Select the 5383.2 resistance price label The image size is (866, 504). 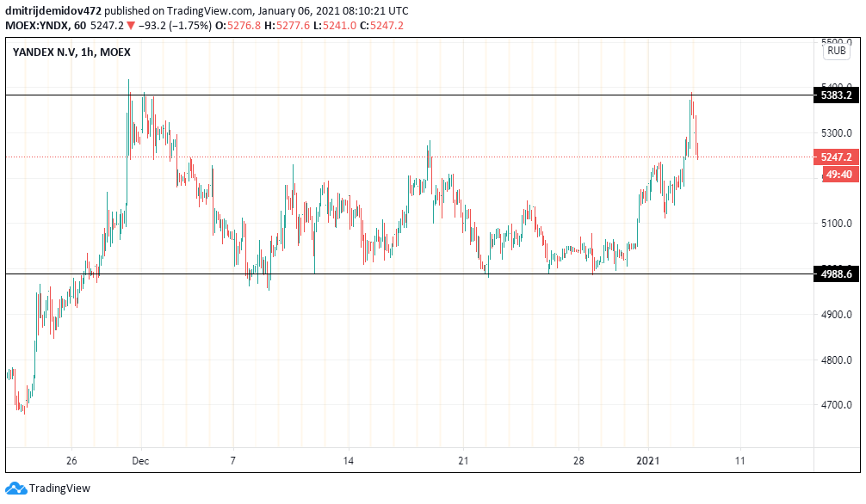tap(836, 95)
